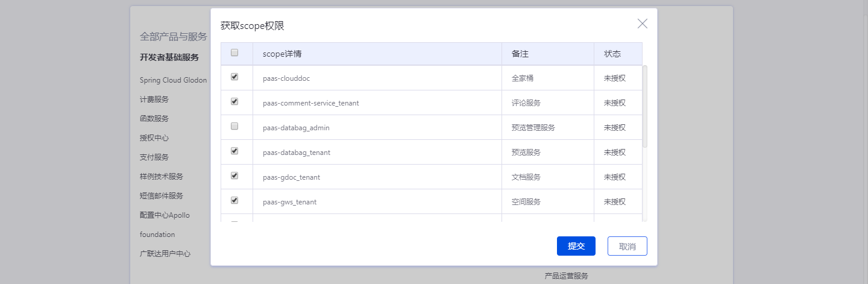
Task: Uncheck the paas-comment-service_tenant checkbox
Action: coord(234,102)
